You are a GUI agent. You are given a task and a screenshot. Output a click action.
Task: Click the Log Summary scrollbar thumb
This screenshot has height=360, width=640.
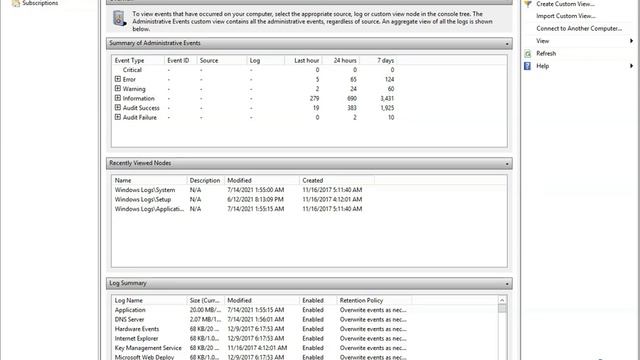pos(502,309)
